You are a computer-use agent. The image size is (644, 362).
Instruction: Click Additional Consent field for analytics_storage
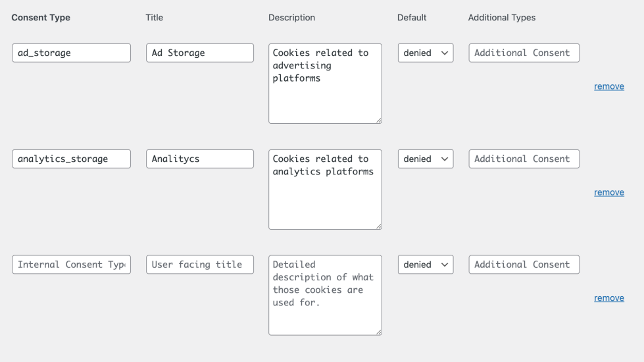click(524, 159)
